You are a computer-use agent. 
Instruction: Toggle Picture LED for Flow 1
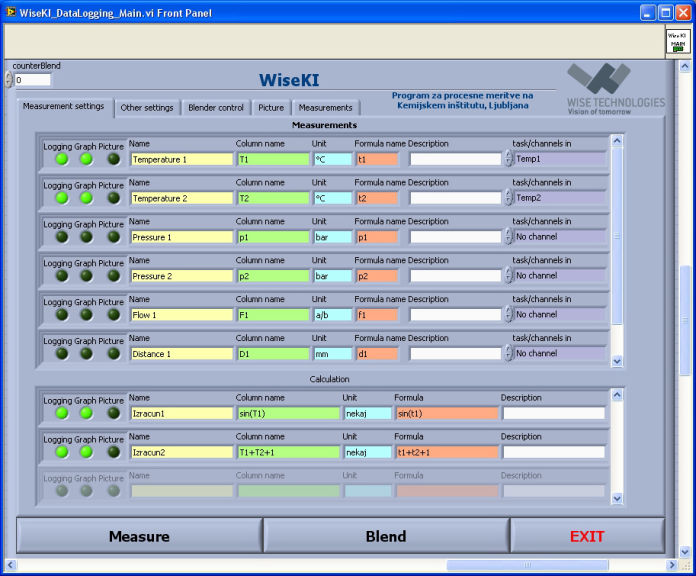[114, 315]
